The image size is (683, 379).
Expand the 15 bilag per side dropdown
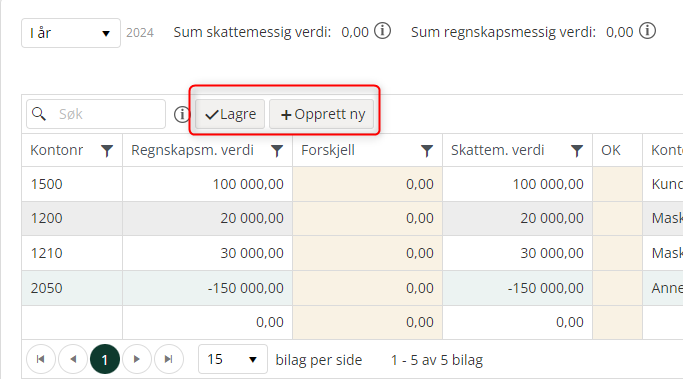point(233,359)
